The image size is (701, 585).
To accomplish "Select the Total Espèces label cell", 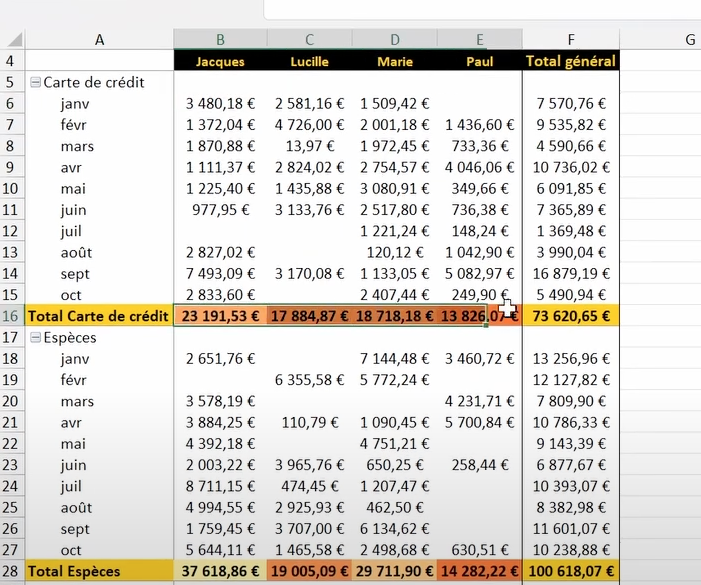I will [x=99, y=571].
